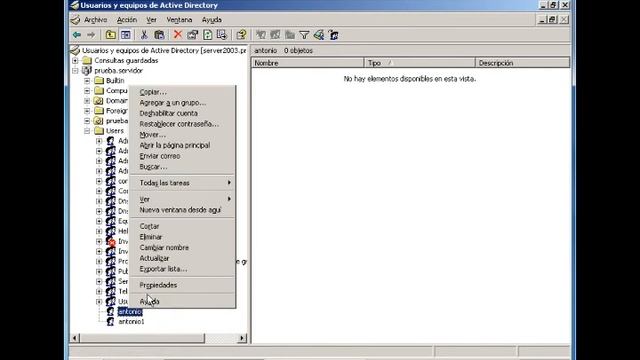Choose Actualizar in the context menu
Screen dimensions: 640x360
[x=182, y=258]
